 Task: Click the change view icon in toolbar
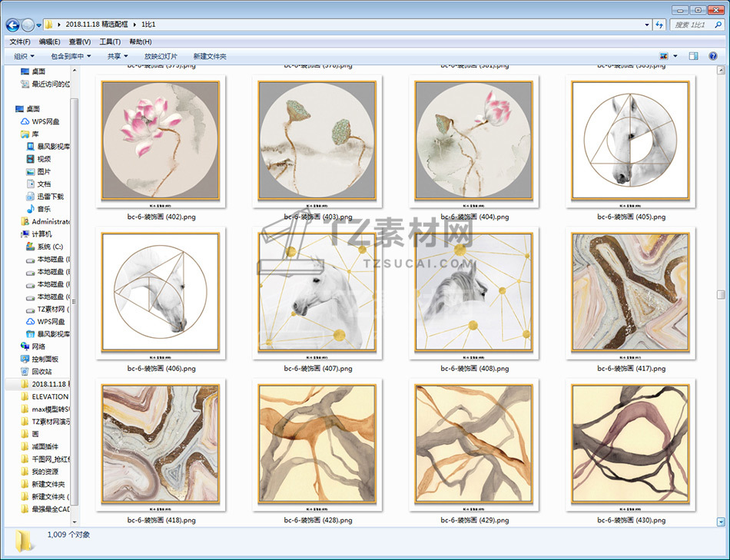point(664,56)
